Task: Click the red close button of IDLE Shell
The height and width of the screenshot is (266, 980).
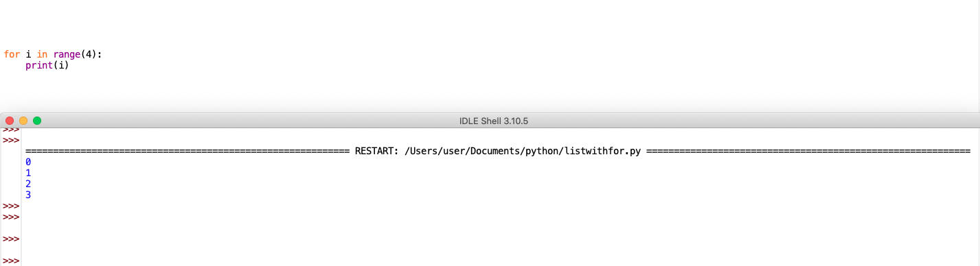Action: (10, 121)
